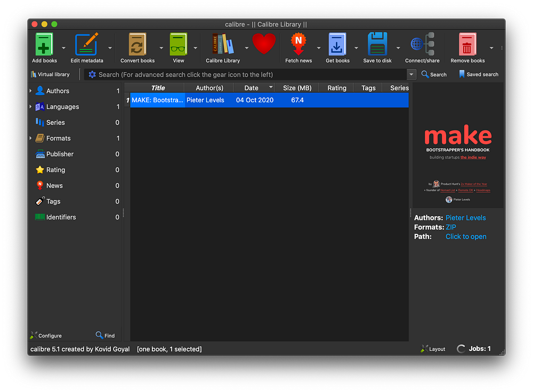Open View dropdown arrow
This screenshot has width=533, height=392.
pyautogui.click(x=196, y=48)
